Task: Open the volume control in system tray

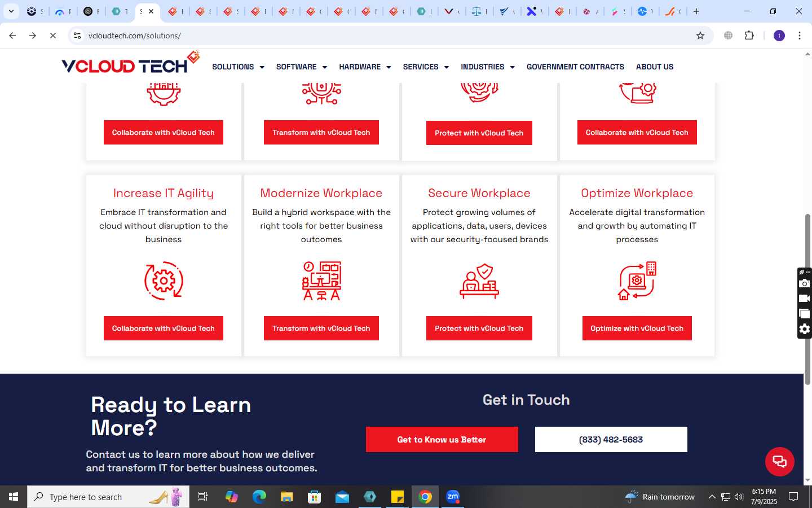Action: tap(739, 497)
